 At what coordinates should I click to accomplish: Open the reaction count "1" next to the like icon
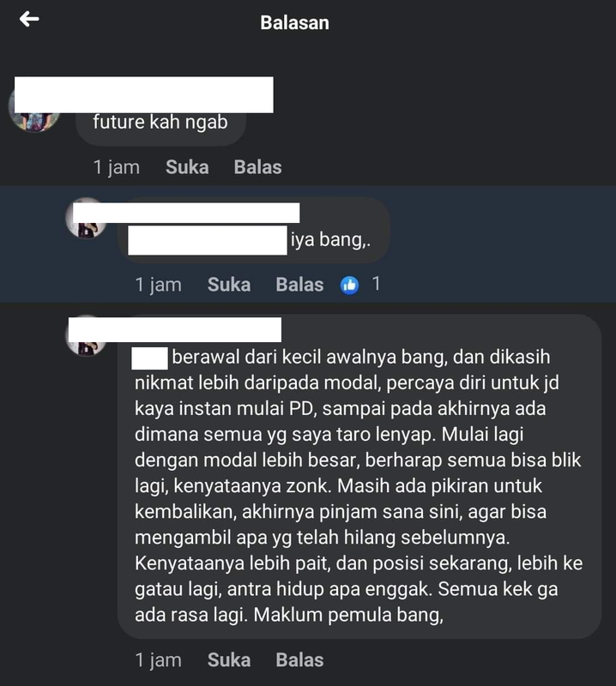376,284
